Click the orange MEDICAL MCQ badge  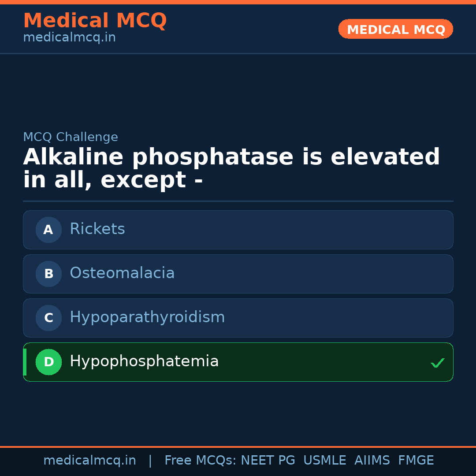395,29
